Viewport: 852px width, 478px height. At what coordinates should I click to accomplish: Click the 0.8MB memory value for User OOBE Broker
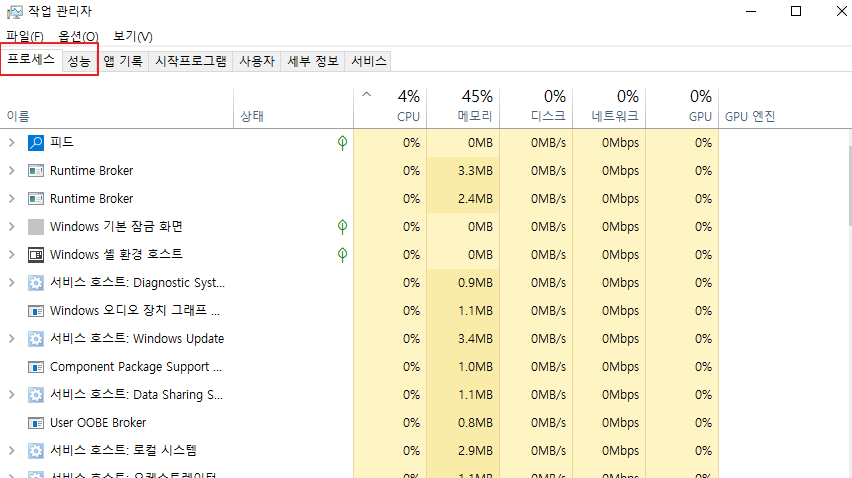pos(475,423)
